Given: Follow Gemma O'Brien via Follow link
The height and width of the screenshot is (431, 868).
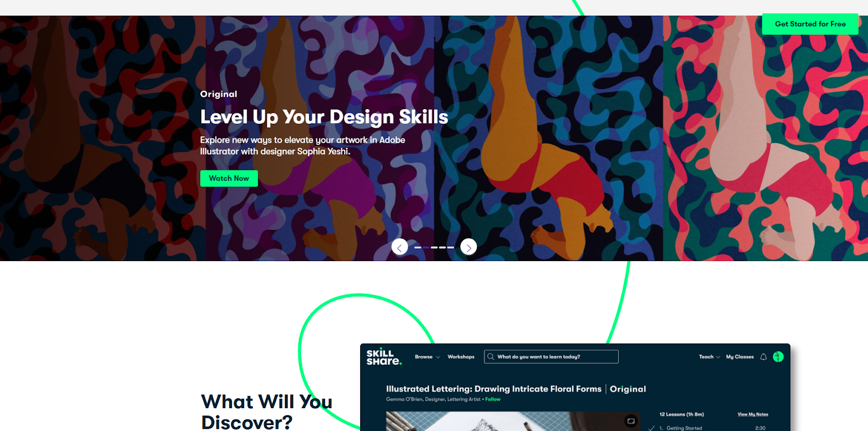Looking at the screenshot, I should pyautogui.click(x=493, y=399).
